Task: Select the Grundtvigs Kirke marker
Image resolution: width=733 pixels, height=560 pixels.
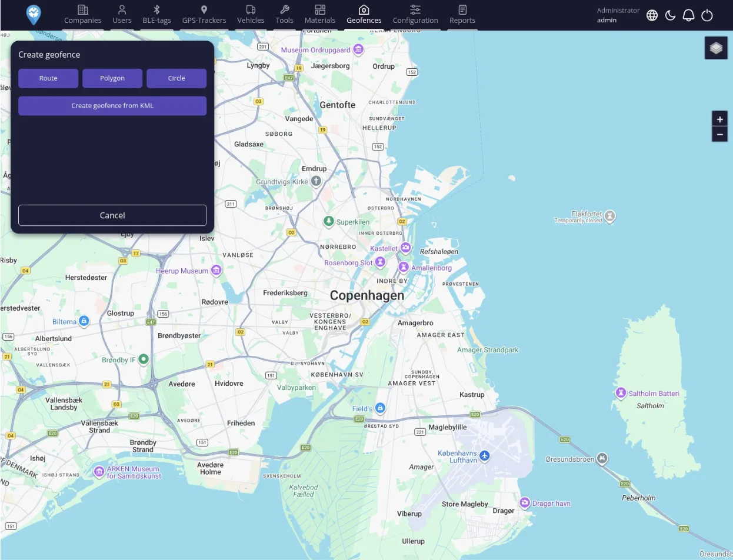Action: pos(316,181)
